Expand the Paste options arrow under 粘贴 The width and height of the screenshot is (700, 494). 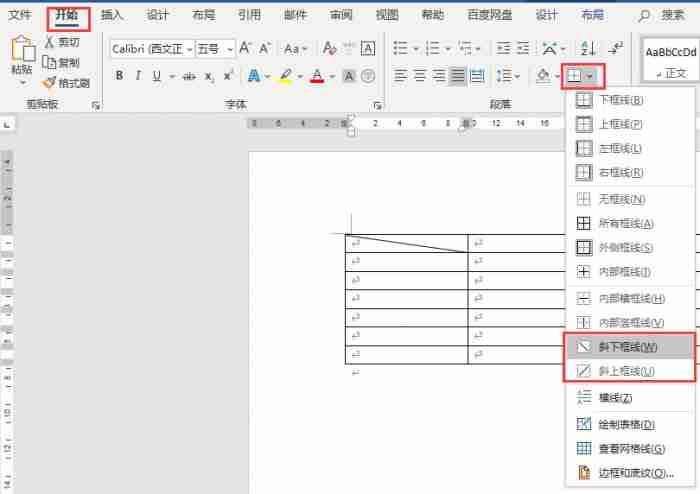(x=23, y=83)
